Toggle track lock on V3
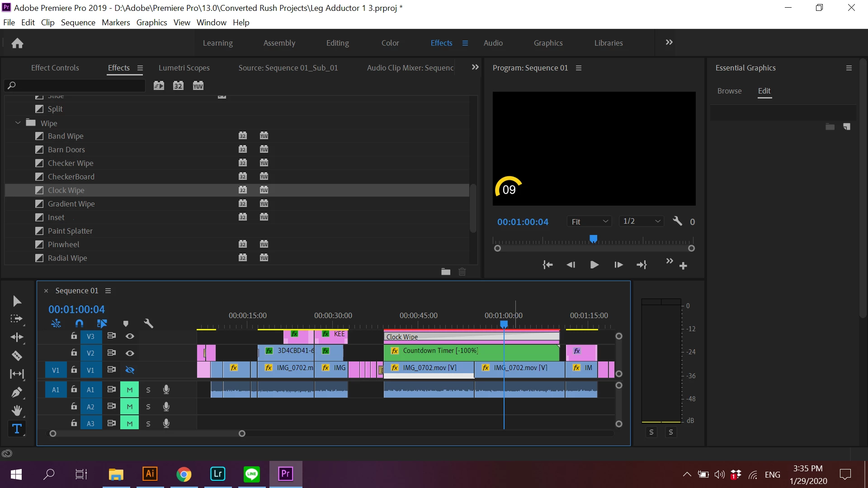The image size is (868, 488). (74, 336)
